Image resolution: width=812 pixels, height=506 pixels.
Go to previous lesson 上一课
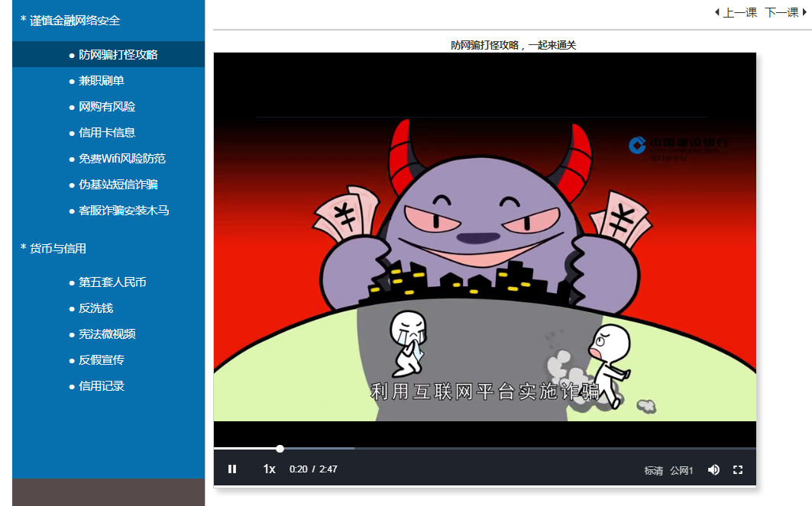[736, 12]
